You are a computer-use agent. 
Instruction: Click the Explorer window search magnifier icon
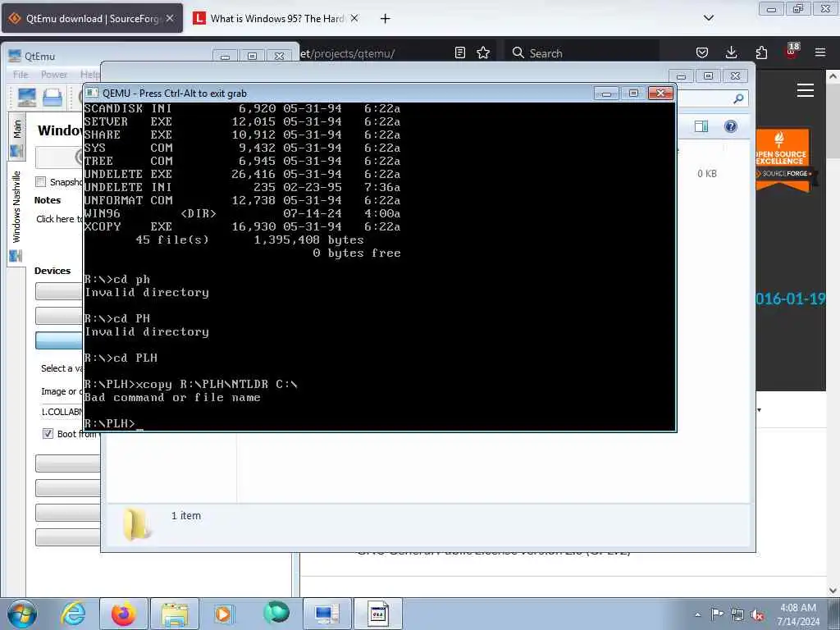(738, 98)
